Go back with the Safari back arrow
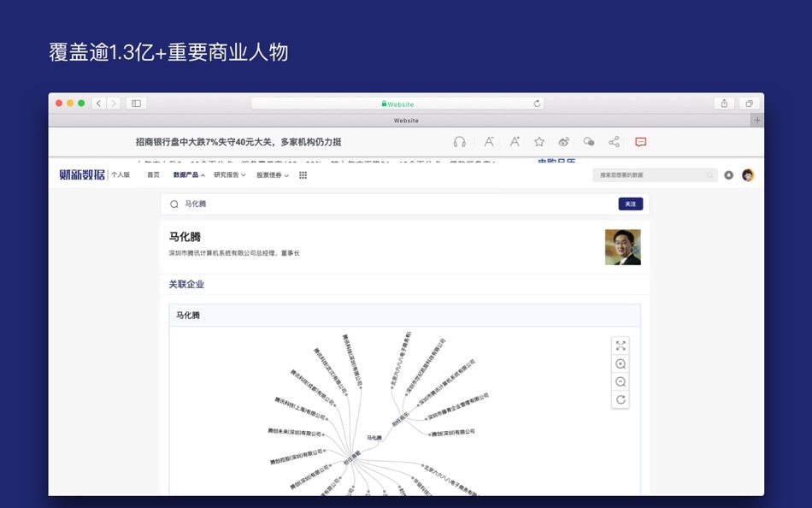 coord(99,103)
